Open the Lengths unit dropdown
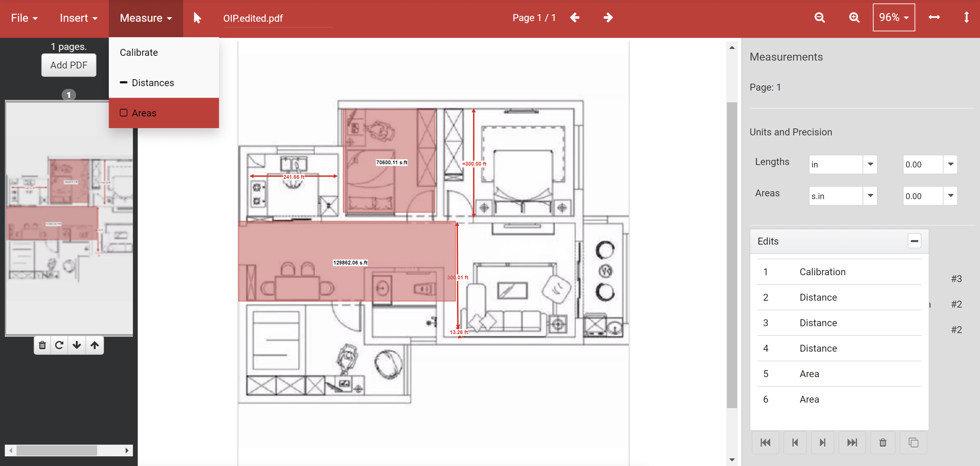Image resolution: width=980 pixels, height=466 pixels. [870, 164]
